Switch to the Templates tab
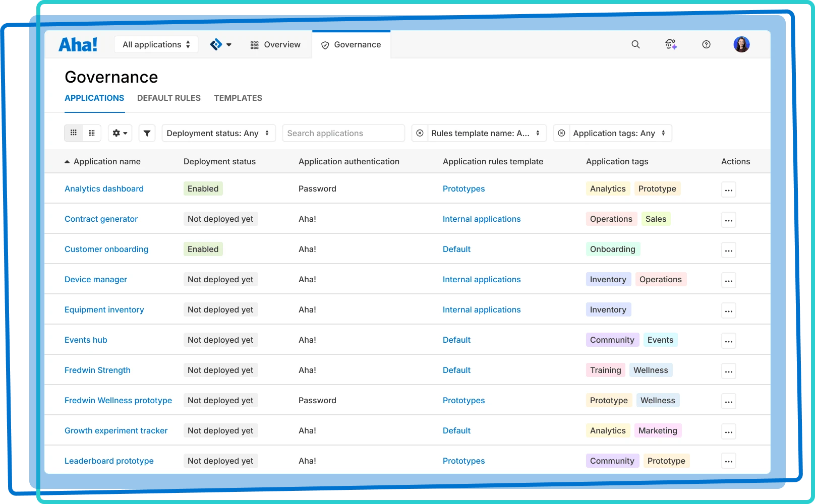The height and width of the screenshot is (504, 815). (238, 98)
